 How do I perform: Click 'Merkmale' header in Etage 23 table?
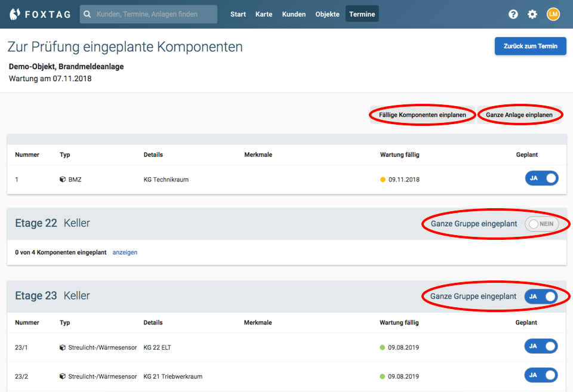258,323
